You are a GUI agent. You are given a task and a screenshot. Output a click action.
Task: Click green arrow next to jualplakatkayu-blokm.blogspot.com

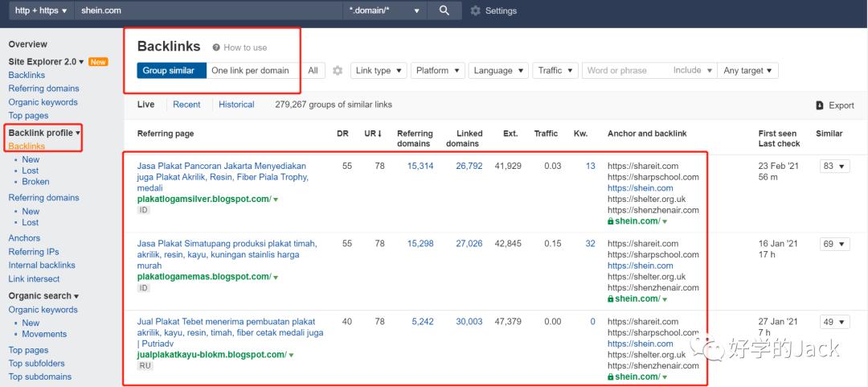291,355
